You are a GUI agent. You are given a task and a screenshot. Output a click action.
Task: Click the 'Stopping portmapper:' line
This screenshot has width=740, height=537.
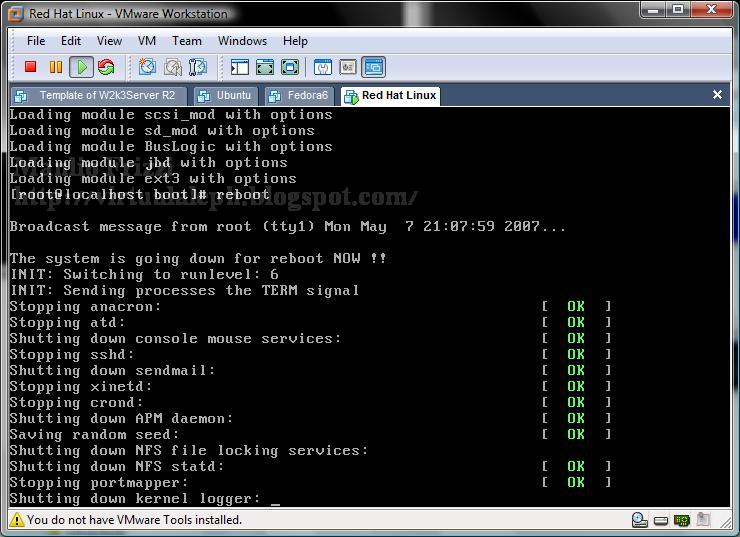(x=99, y=483)
